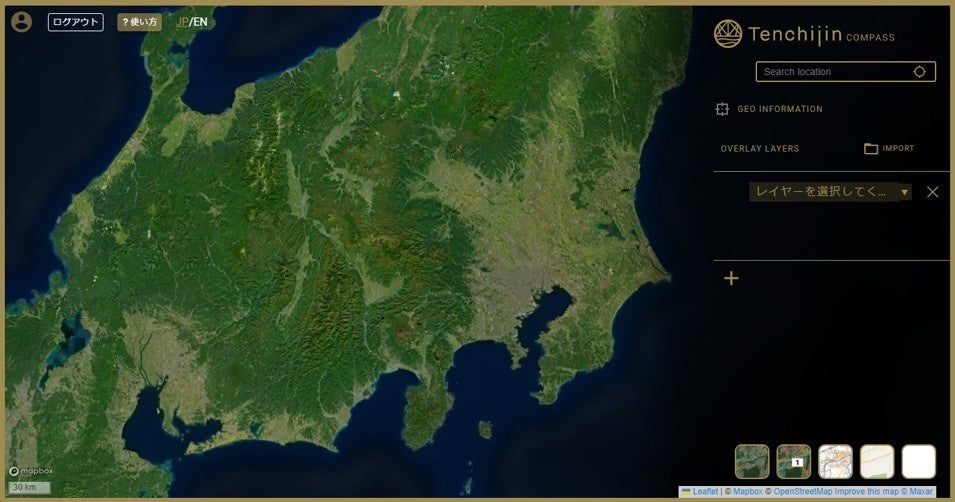Locate me via crosshair target icon
Screen dimensions: 955x502
tap(919, 71)
